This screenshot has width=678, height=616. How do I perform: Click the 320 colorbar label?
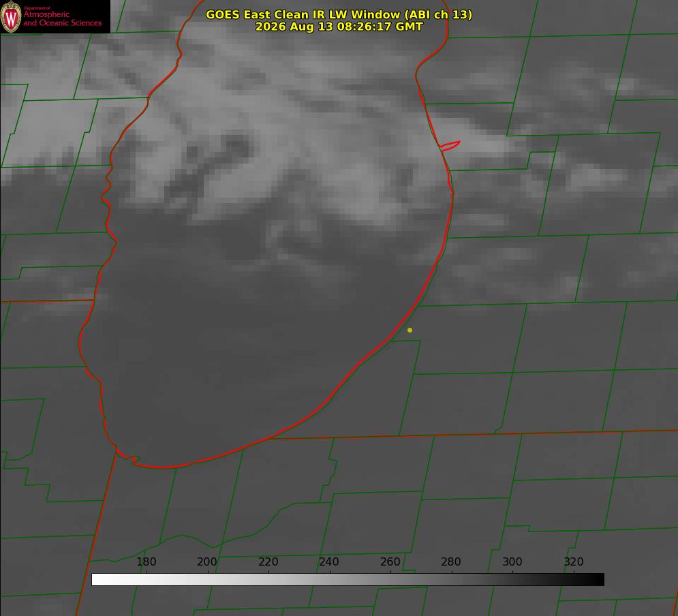coord(574,561)
